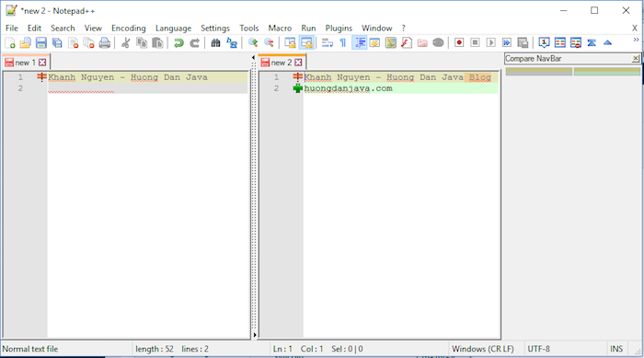The image size is (644, 358).
Task: Open the ? help menu
Action: click(403, 28)
